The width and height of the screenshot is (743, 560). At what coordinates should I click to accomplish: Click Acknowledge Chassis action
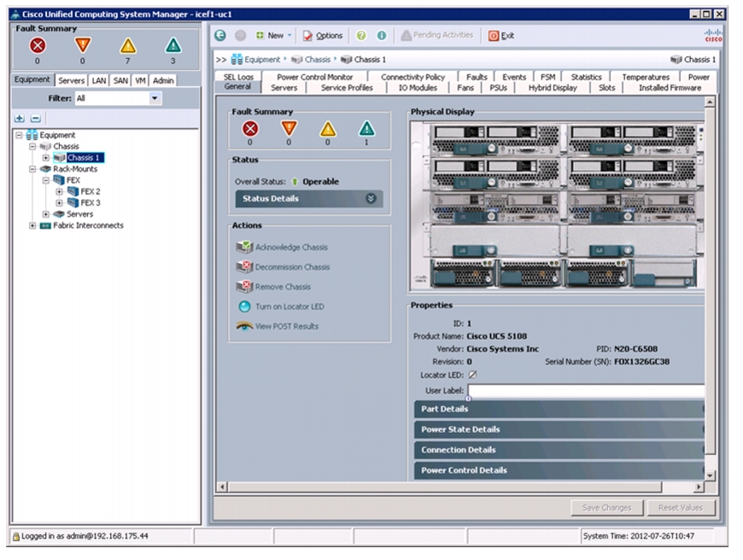pyautogui.click(x=283, y=248)
